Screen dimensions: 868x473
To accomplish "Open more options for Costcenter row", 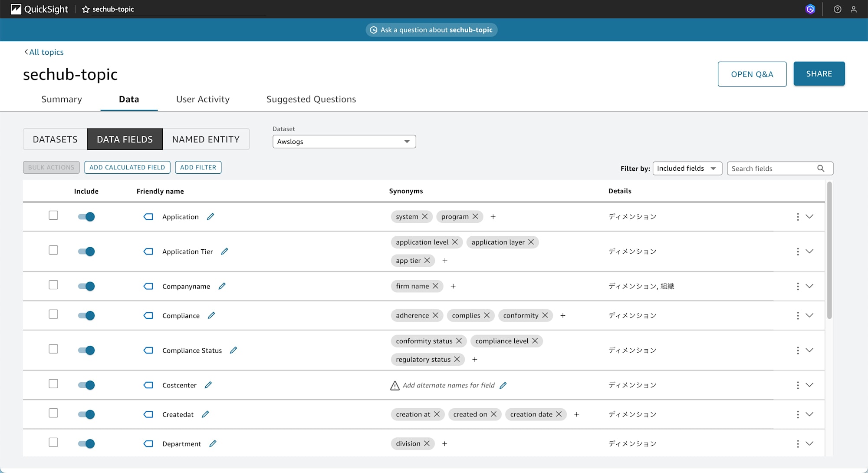I will point(798,385).
